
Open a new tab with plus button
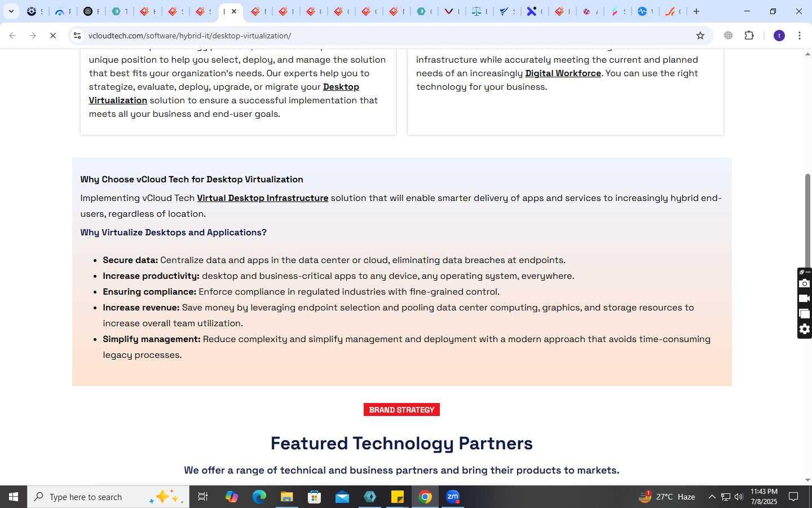pyautogui.click(x=696, y=11)
